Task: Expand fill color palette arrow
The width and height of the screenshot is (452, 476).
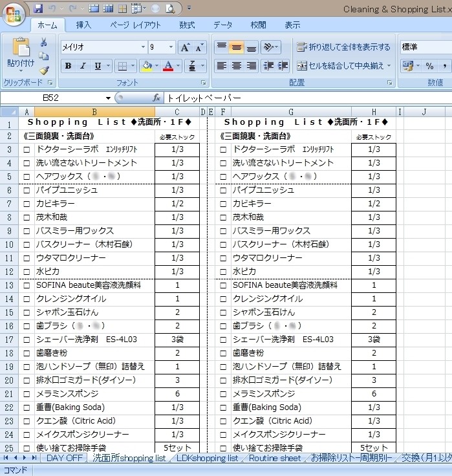Action: pos(156,66)
